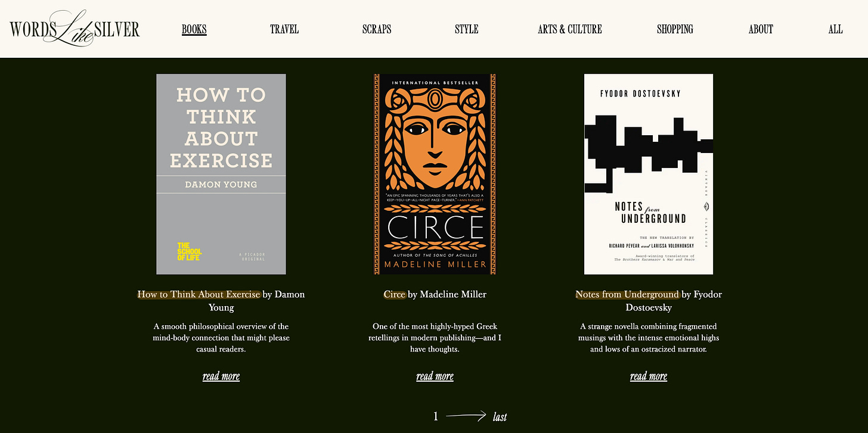The height and width of the screenshot is (433, 868).
Task: Select All in the navigation bar
Action: pyautogui.click(x=835, y=29)
